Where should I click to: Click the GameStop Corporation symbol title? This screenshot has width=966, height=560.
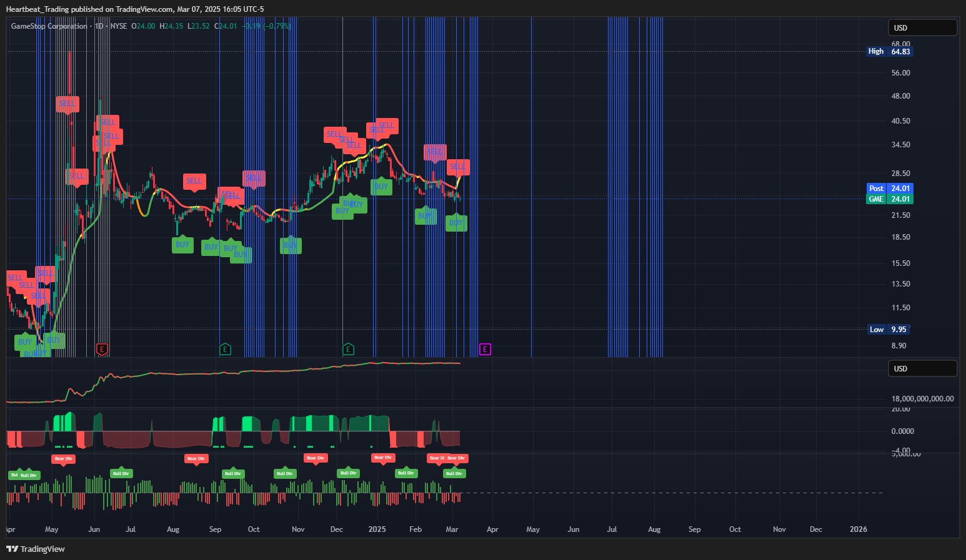49,26
